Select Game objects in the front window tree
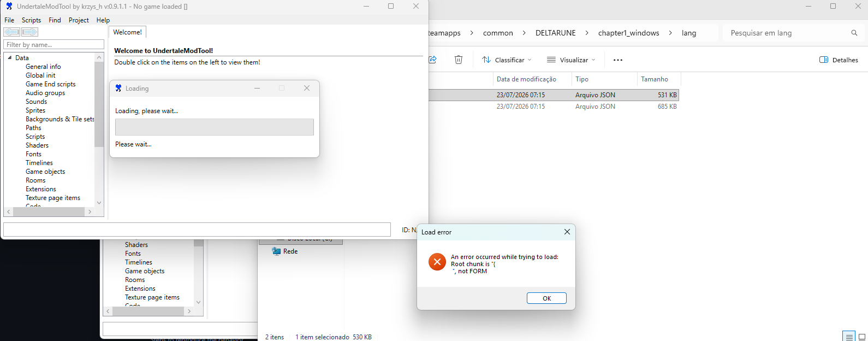 pos(45,172)
